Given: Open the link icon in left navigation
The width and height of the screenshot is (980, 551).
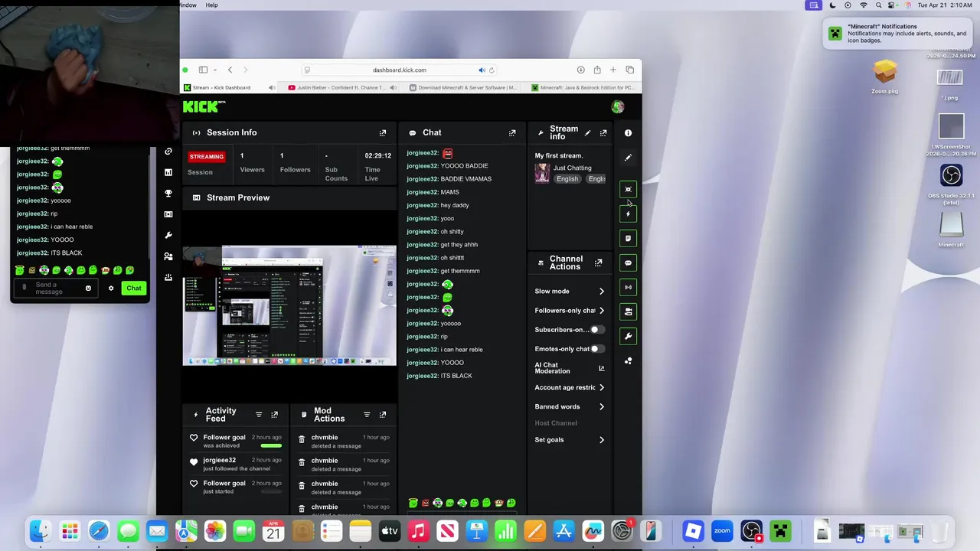Looking at the screenshot, I should point(168,152).
